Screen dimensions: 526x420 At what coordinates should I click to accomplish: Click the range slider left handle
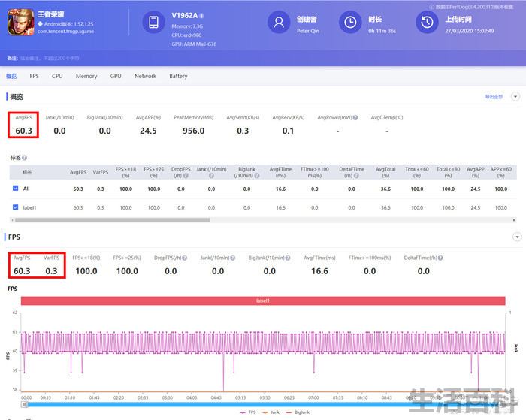(x=24, y=404)
